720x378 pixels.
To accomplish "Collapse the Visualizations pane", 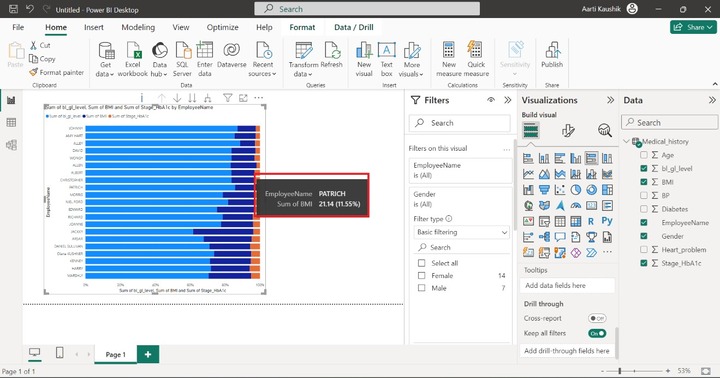I will tap(610, 100).
